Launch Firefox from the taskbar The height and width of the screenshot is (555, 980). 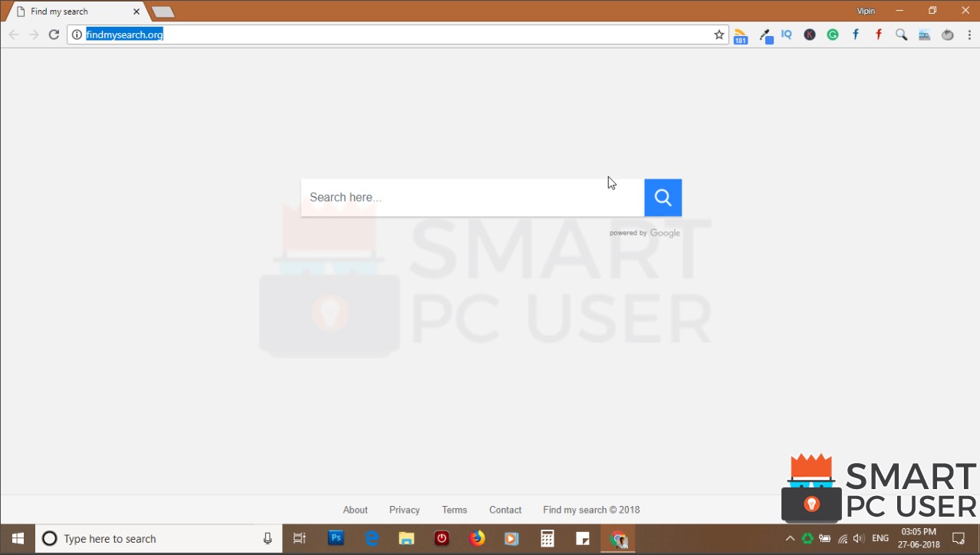pyautogui.click(x=477, y=539)
